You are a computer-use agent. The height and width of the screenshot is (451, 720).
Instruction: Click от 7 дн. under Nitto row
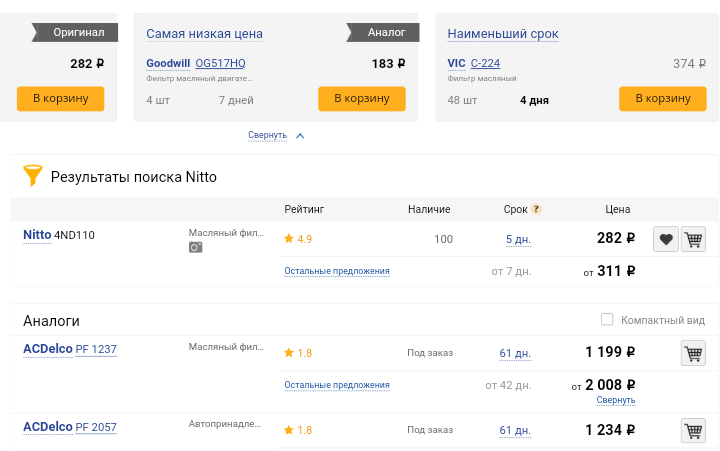[512, 271]
